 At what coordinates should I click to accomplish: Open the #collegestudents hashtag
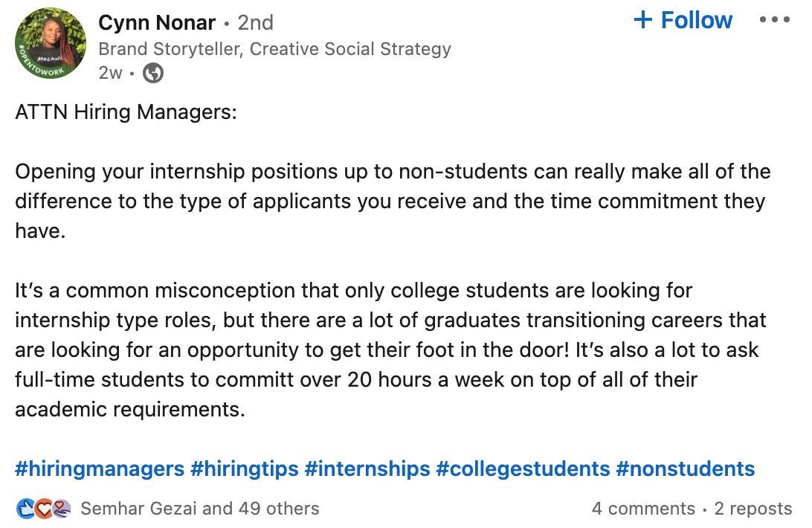523,469
